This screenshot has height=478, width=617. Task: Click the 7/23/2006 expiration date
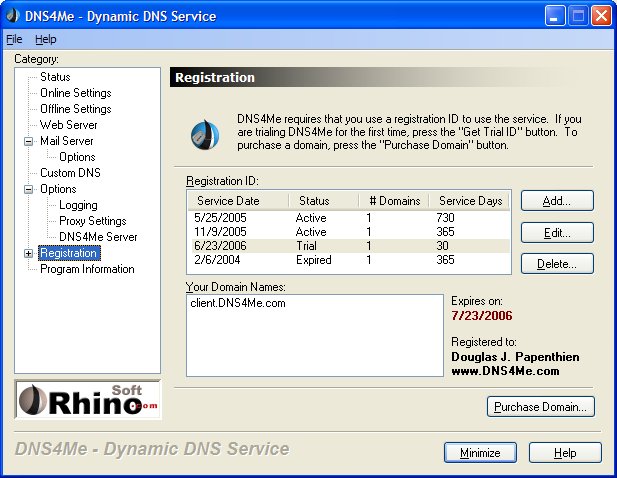pyautogui.click(x=482, y=316)
